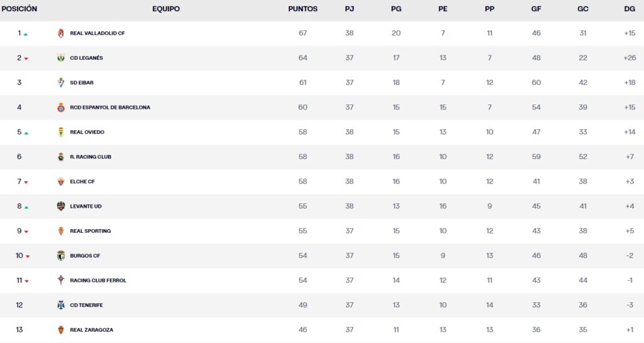Image resolution: width=644 pixels, height=343 pixels.
Task: Click the RCD Espanyol de Barcelona crest
Action: click(61, 108)
